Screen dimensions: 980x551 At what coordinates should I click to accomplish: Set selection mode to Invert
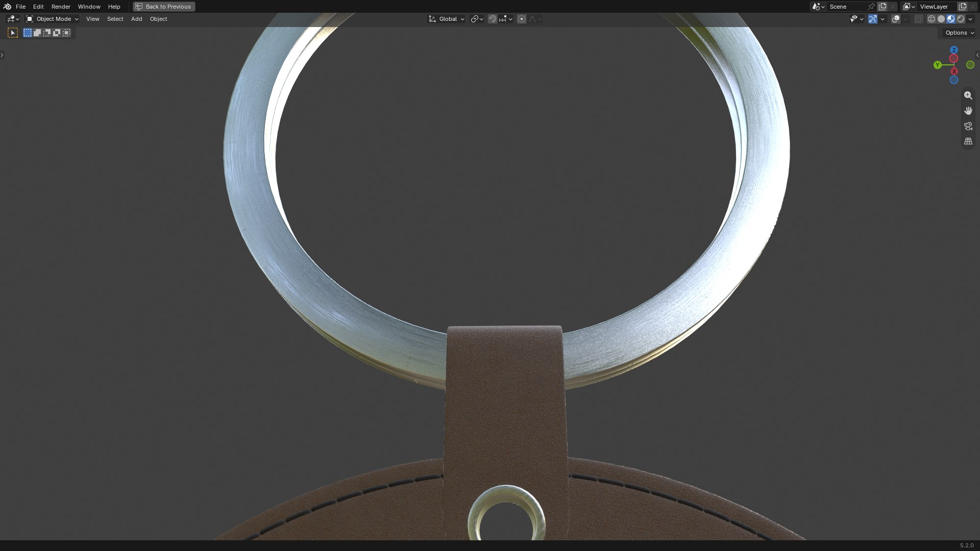(x=57, y=33)
